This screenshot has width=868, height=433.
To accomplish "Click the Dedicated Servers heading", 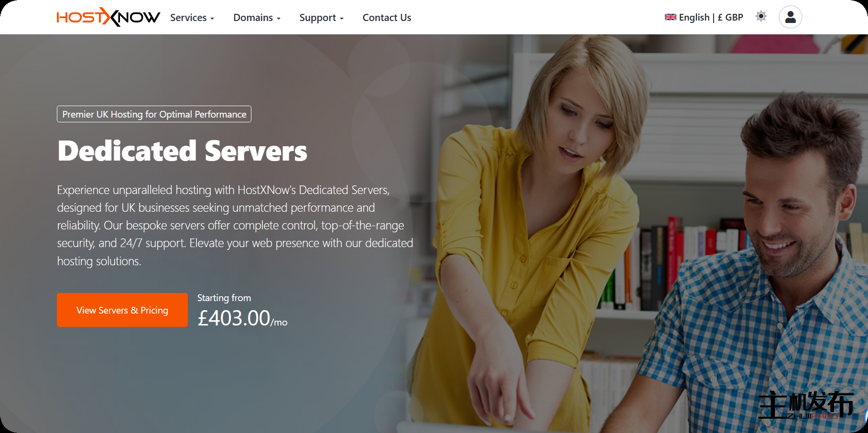I will 182,151.
